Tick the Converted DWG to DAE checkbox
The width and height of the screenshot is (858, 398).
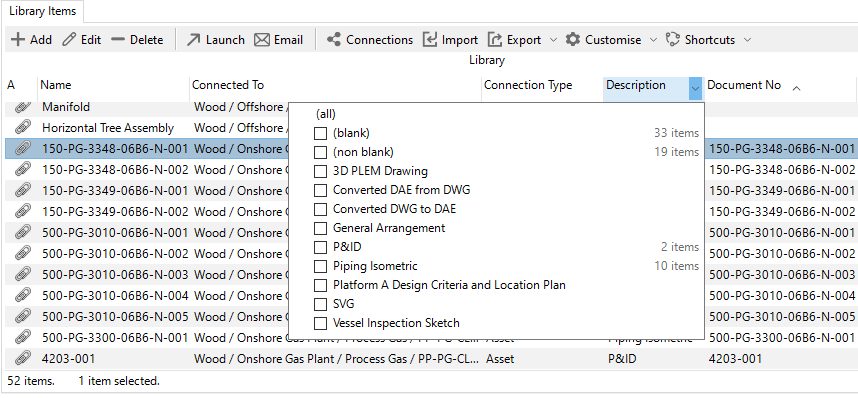(321, 209)
